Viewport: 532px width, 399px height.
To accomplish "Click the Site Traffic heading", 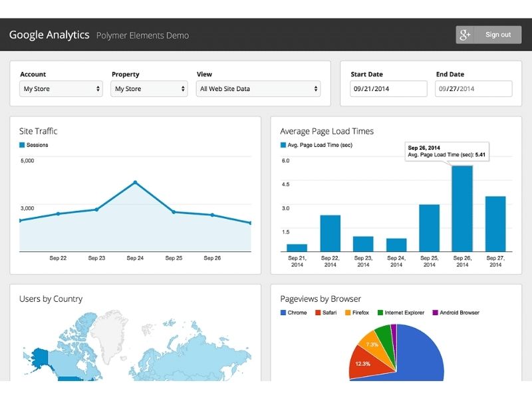I will point(39,131).
